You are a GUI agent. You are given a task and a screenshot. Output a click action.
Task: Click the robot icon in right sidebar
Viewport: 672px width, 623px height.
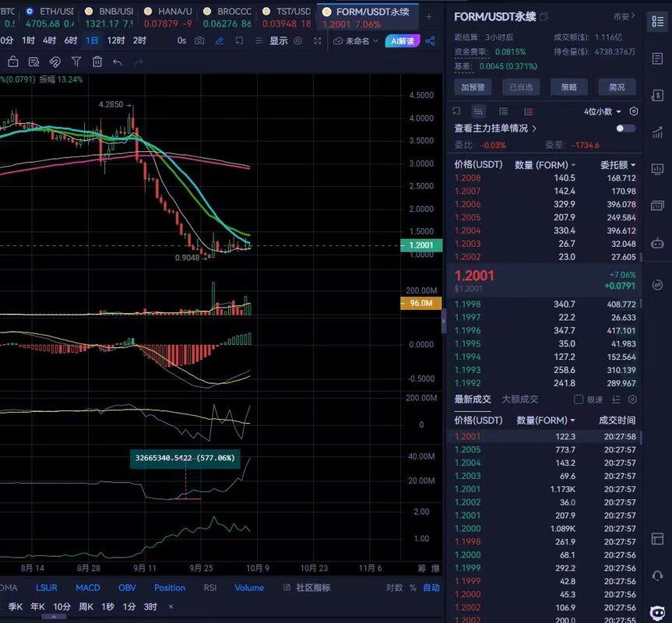[x=657, y=243]
